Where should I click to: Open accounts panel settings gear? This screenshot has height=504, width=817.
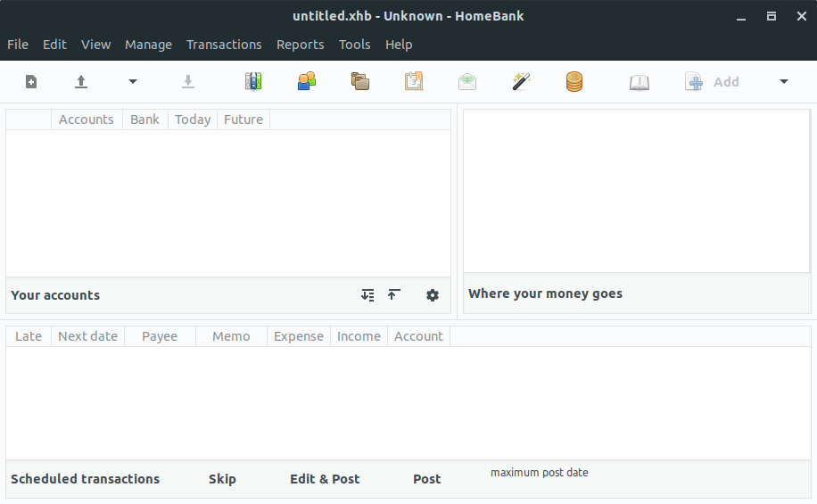tap(433, 295)
